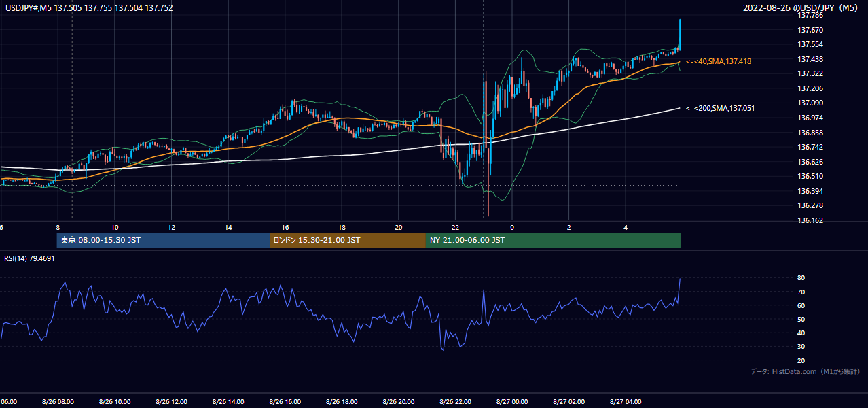Click the 8/26 12:00 bottom time label
Viewport: 868px width, 408px height.
click(x=171, y=402)
